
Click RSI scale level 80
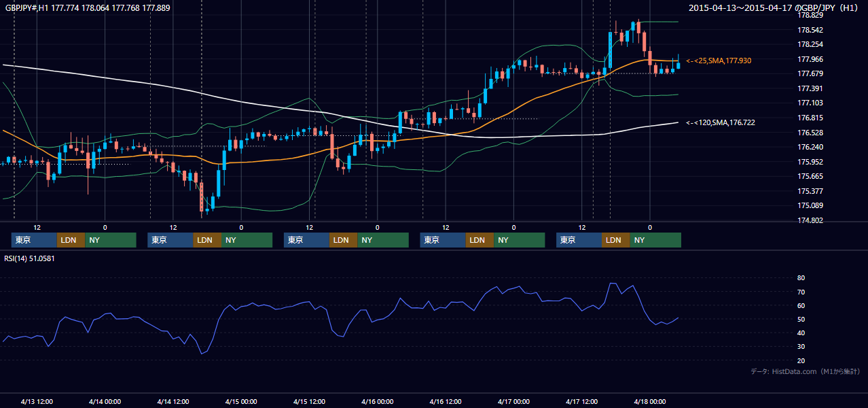tap(801, 278)
